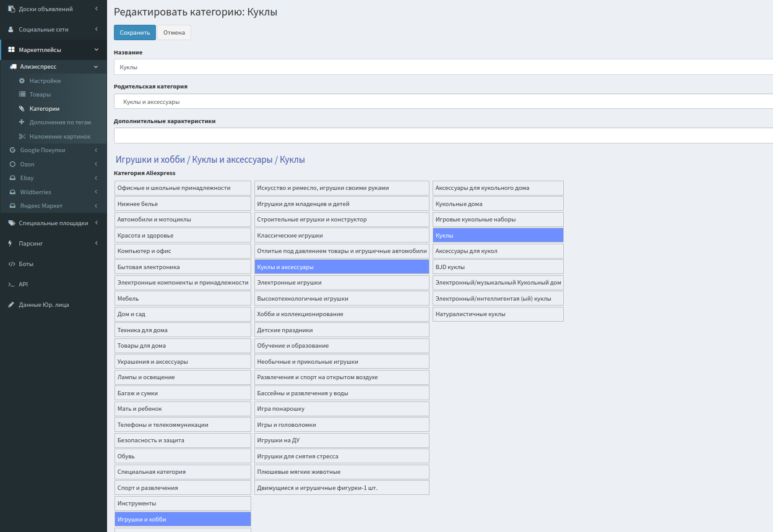Expand the Ebay submenu chevron

96,178
